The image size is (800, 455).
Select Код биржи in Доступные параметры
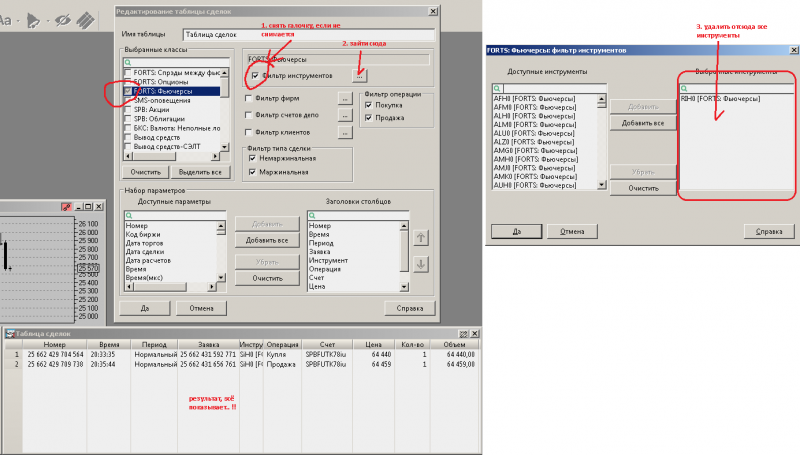[143, 234]
